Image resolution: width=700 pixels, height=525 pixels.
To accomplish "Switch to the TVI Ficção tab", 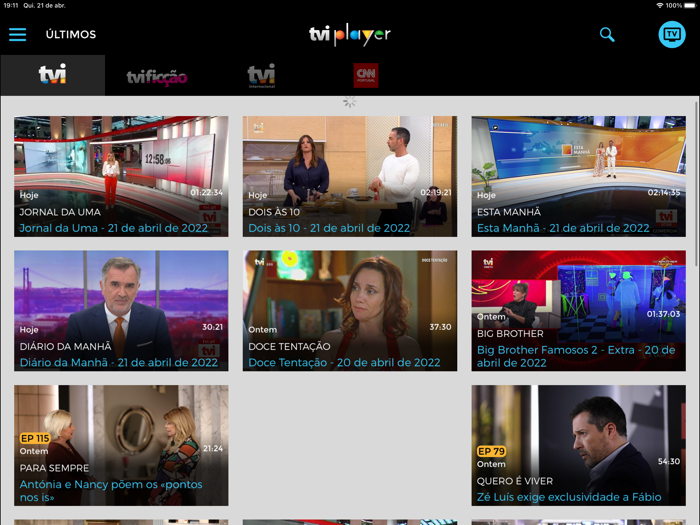I will (157, 77).
